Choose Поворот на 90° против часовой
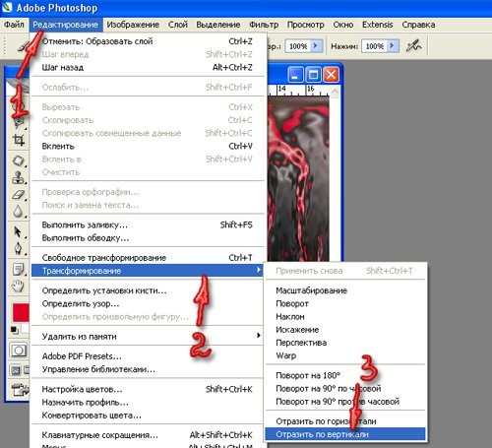The height and width of the screenshot is (448, 492). tap(345, 402)
